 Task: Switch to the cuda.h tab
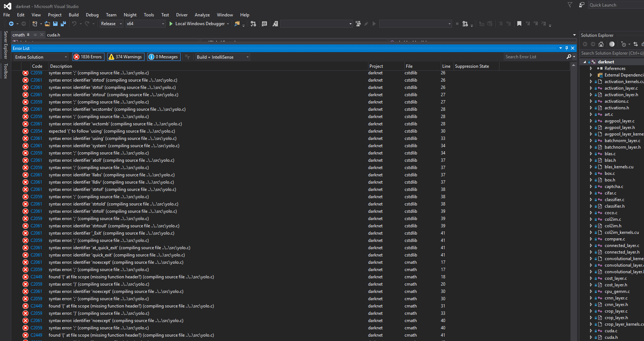pyautogui.click(x=54, y=35)
